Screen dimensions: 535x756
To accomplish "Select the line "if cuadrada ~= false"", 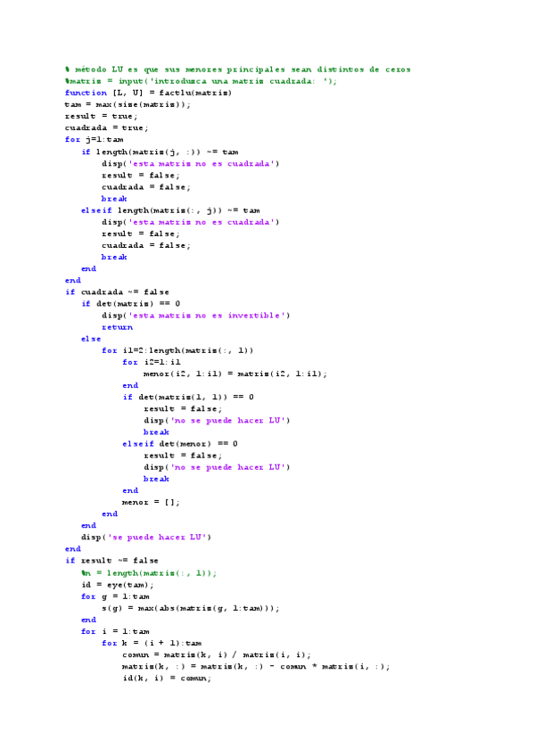I will click(x=117, y=292).
